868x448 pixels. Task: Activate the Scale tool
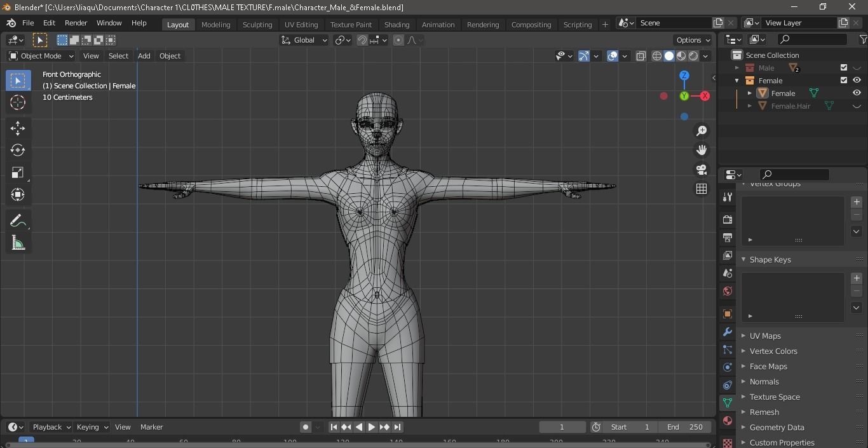pos(18,172)
